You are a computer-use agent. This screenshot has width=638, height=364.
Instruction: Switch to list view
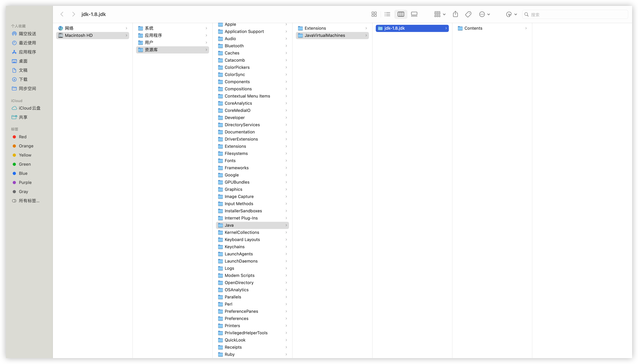tap(387, 14)
